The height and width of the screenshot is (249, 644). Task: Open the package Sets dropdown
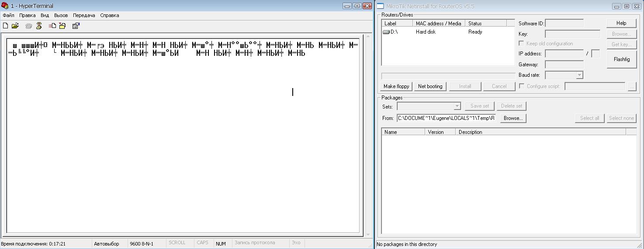point(457,106)
